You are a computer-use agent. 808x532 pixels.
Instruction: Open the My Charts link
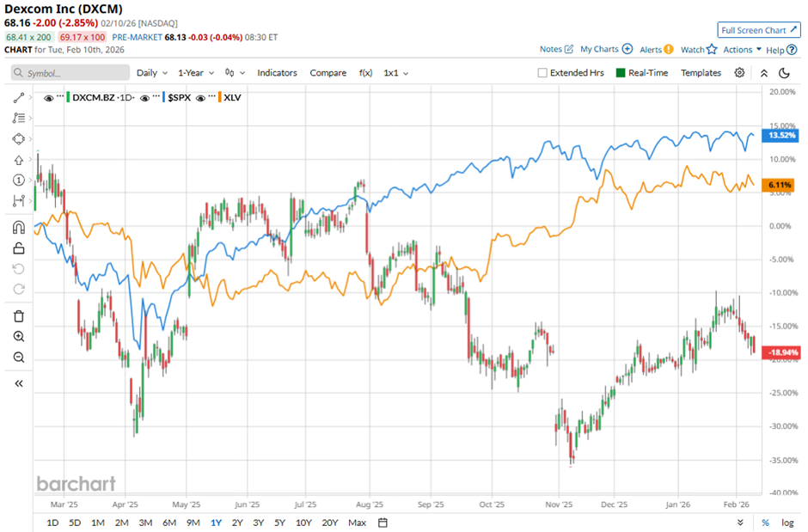(606, 50)
